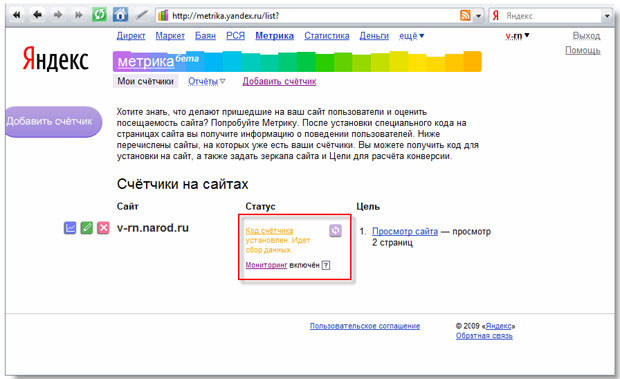Open the address bar history dropdown arrow
Viewport: 620px width, 379px height.
coord(478,16)
